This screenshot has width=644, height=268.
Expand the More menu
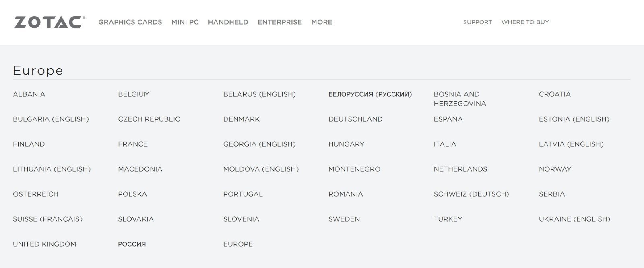point(322,22)
